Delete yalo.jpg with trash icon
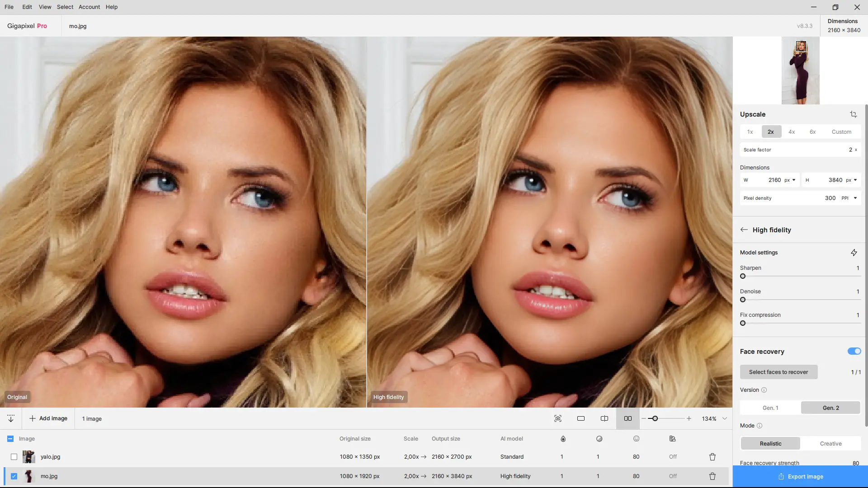 tap(712, 457)
